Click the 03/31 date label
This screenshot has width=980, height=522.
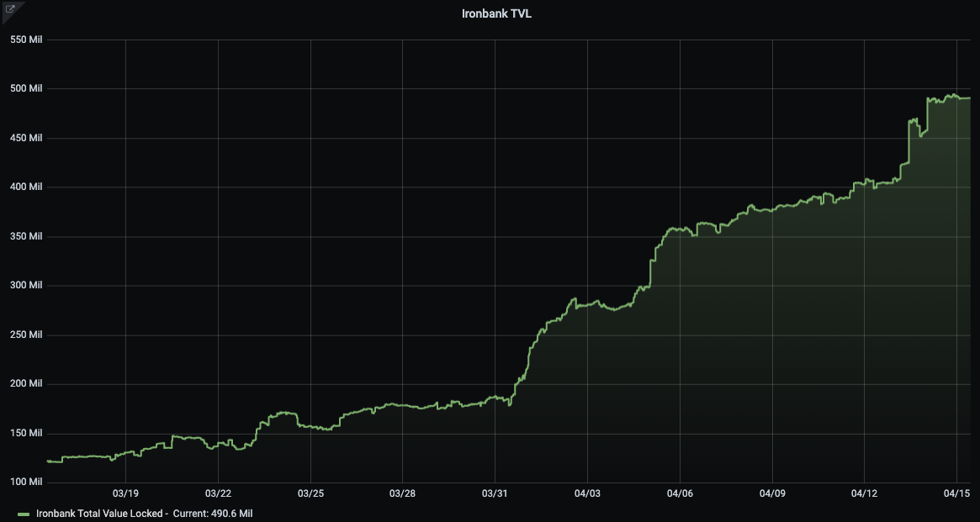tap(495, 493)
